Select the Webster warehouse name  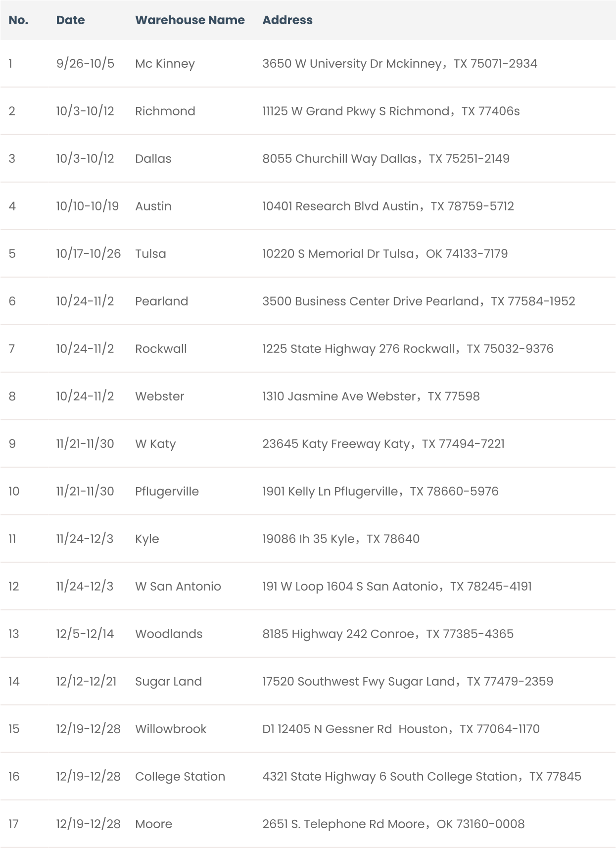160,397
